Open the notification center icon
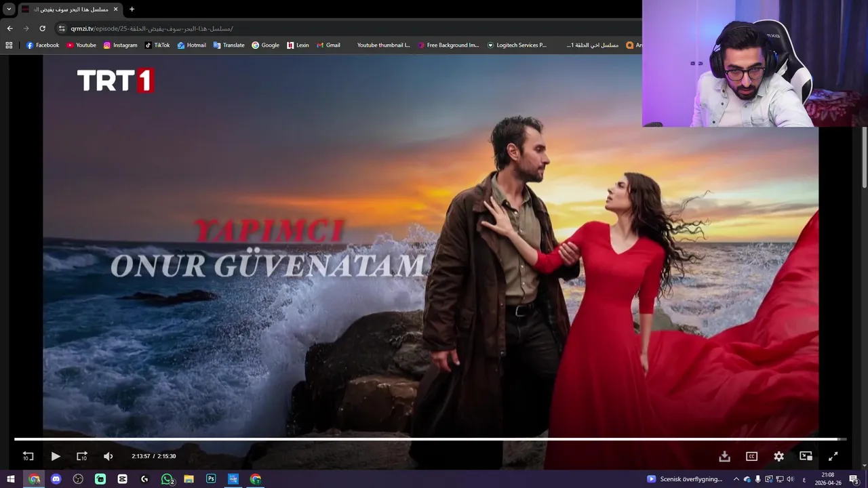The image size is (868, 488). pos(854,479)
